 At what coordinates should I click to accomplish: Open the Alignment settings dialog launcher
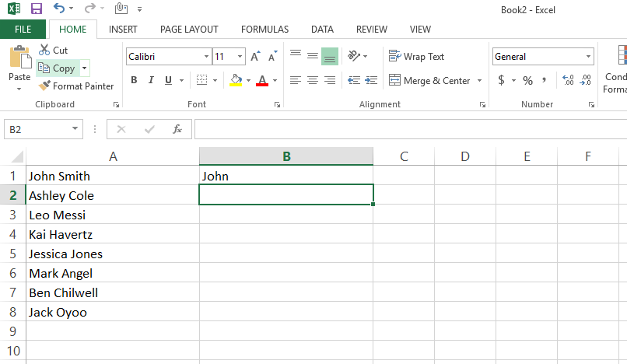(482, 105)
